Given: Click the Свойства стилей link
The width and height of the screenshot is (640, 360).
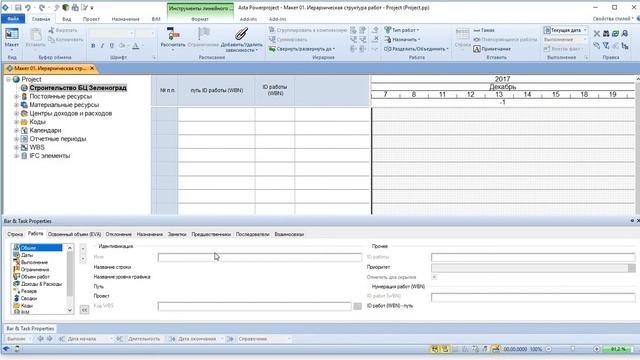Looking at the screenshot, I should pos(613,19).
